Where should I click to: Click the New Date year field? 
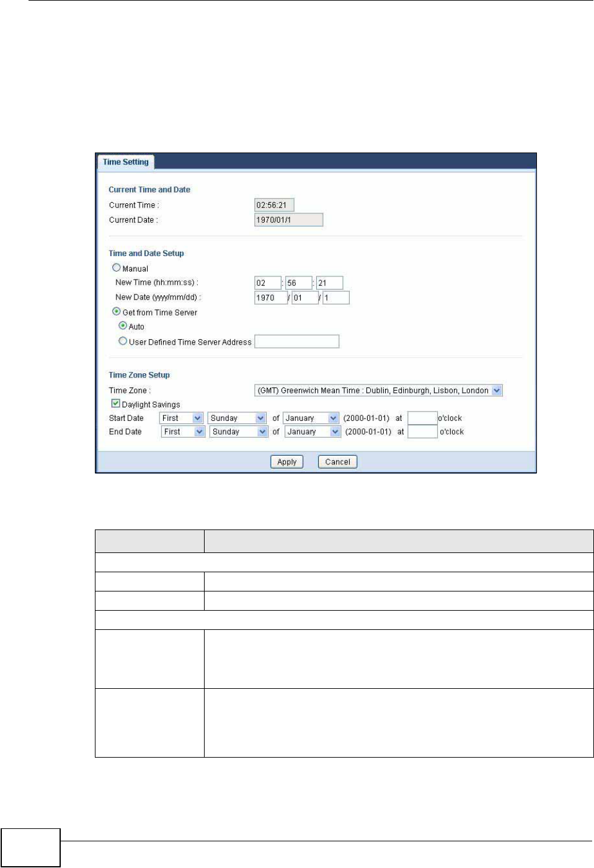coord(271,298)
